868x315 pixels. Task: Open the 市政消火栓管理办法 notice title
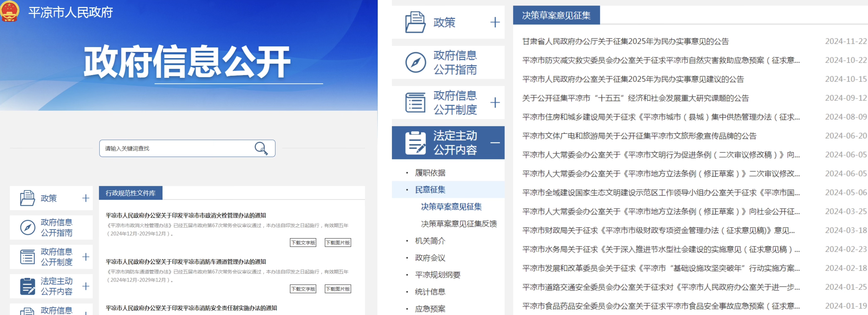pyautogui.click(x=186, y=215)
